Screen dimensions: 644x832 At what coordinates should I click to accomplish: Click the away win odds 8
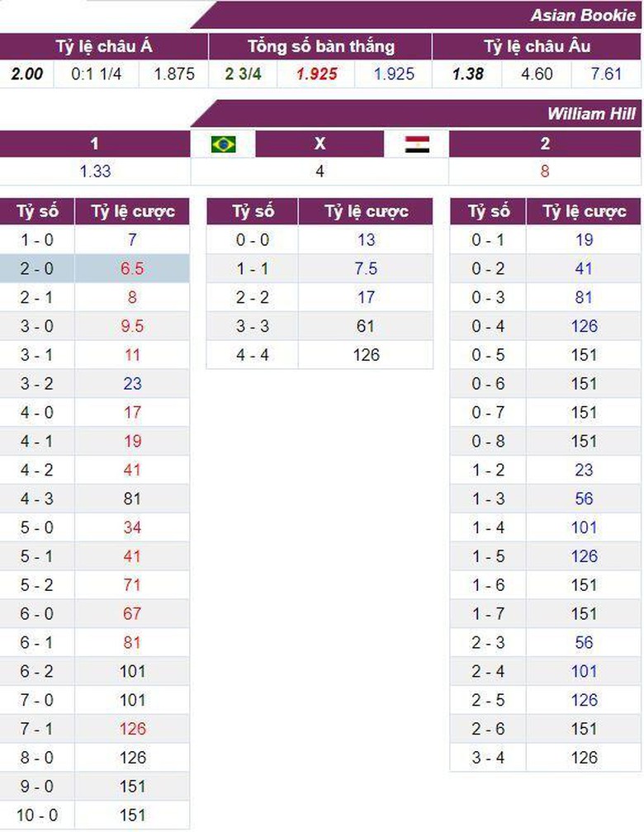tap(545, 172)
